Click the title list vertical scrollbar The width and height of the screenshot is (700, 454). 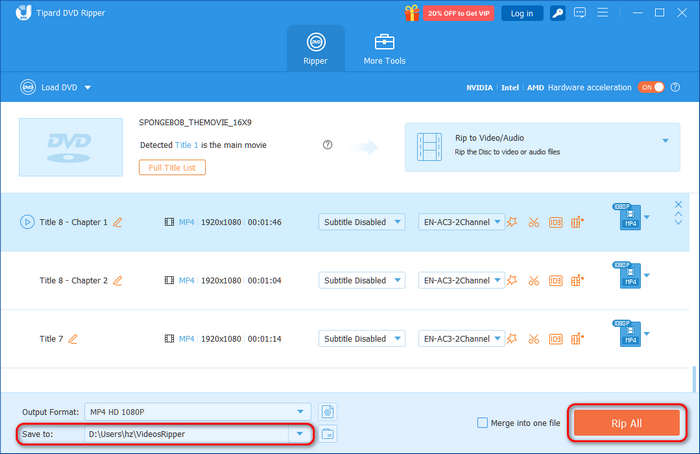click(694, 379)
